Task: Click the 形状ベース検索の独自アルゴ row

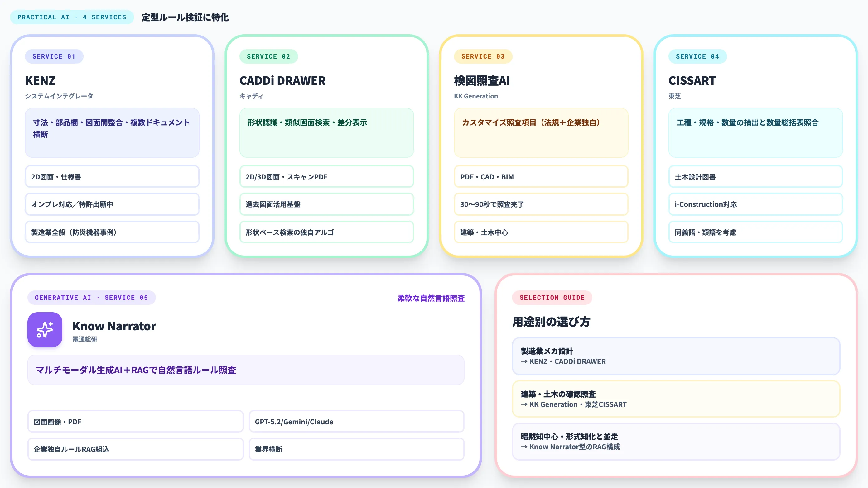Action: (x=326, y=232)
